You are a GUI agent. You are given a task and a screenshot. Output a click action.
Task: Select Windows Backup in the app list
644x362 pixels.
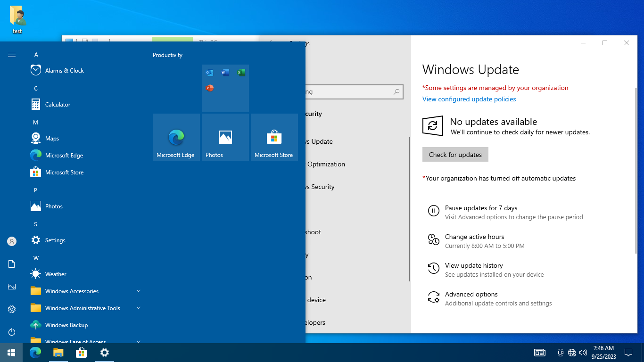[x=66, y=325]
